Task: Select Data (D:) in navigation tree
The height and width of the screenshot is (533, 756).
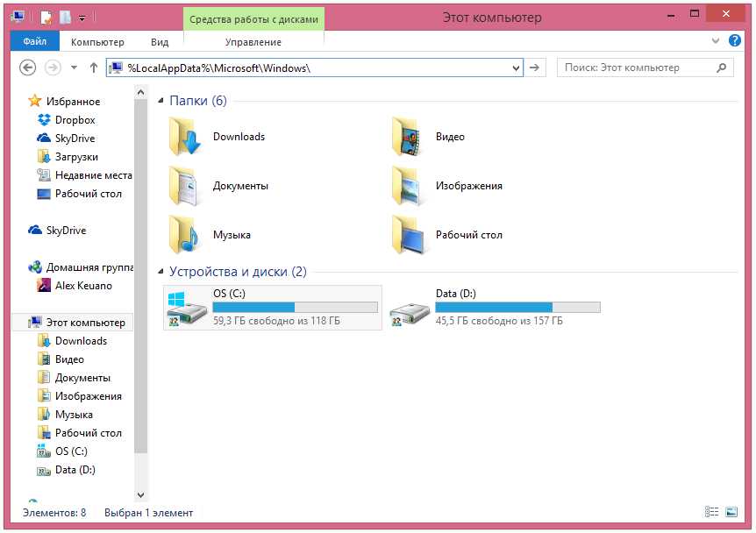Action: click(67, 470)
